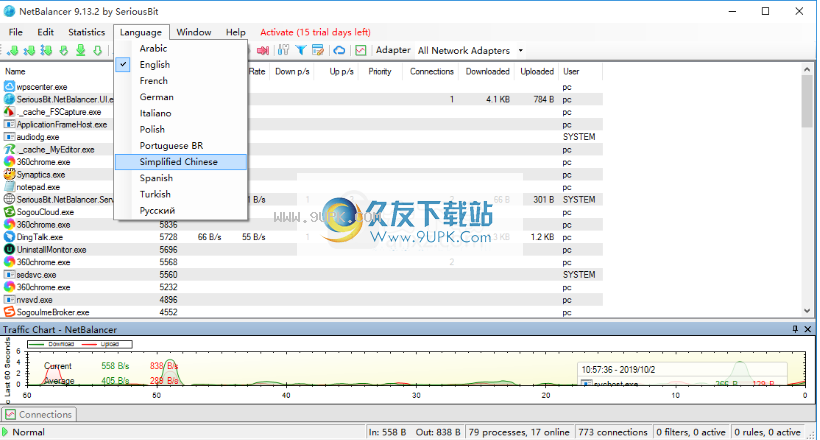Sort by the Priority column header

pyautogui.click(x=380, y=71)
